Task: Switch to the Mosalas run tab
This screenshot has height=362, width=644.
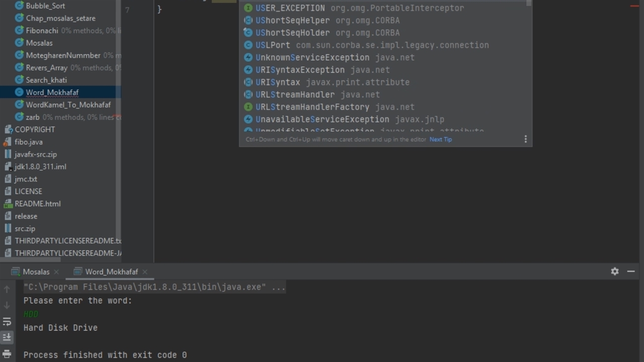Action: click(x=36, y=271)
